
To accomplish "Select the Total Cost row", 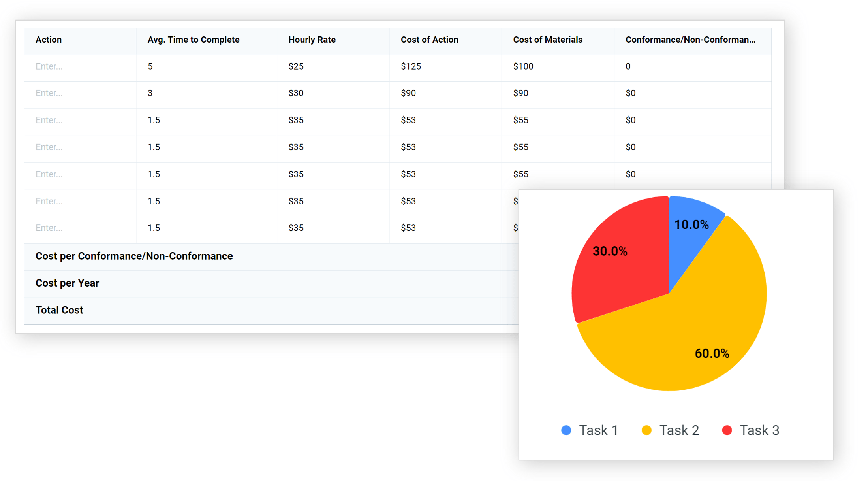I will [x=59, y=310].
